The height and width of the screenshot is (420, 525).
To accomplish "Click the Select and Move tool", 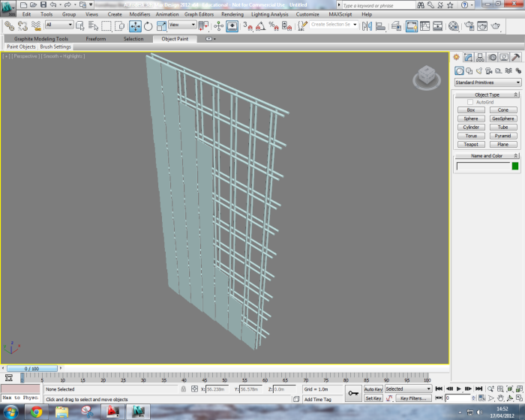I will coord(135,25).
